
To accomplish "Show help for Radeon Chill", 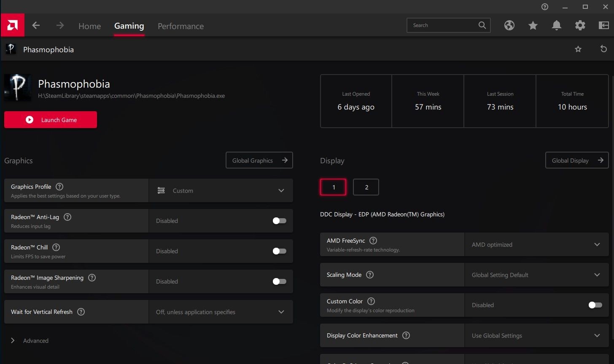I will pos(56,247).
